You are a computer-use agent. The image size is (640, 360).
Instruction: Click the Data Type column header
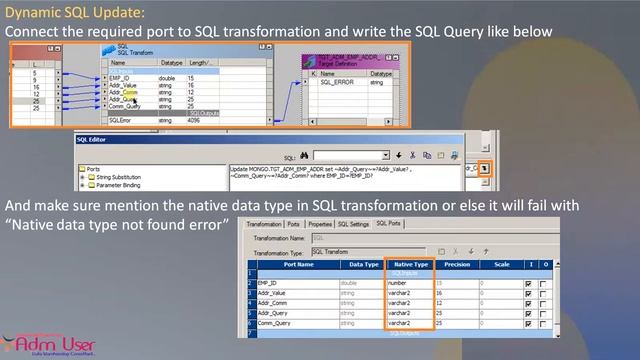point(364,264)
